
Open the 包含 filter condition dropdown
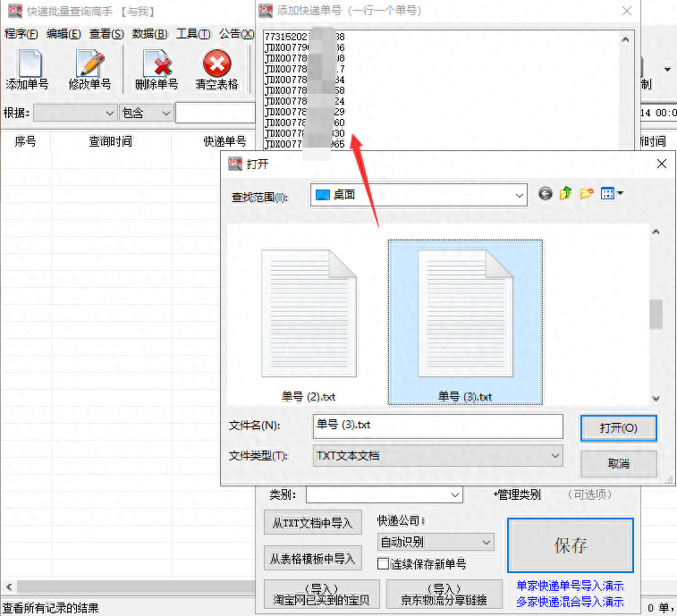point(165,113)
